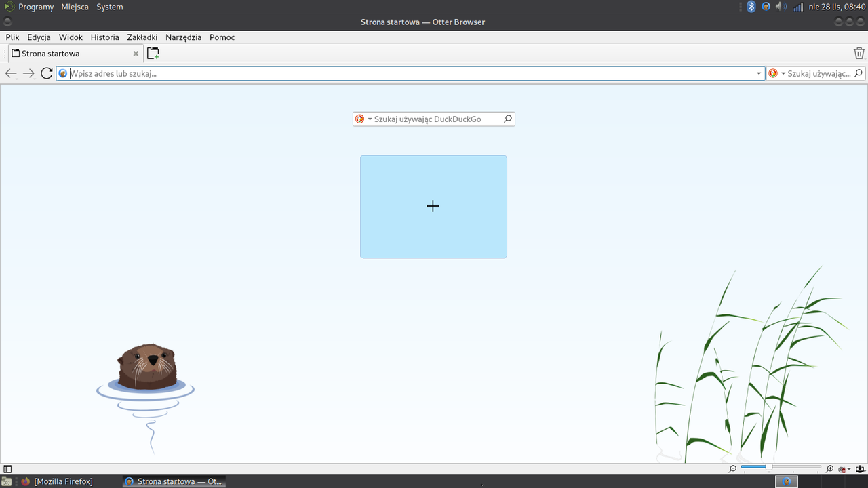Viewport: 868px width, 488px height.
Task: Click the Strona startowa taskbar button
Action: coord(174,481)
